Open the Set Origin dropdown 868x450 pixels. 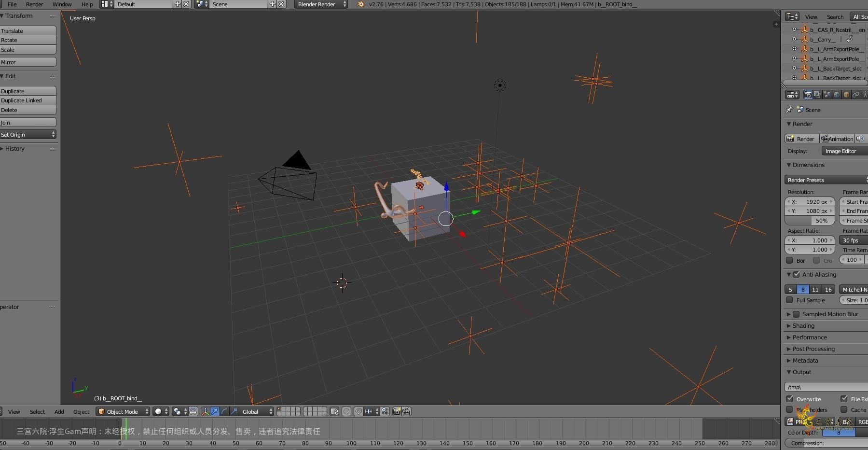(x=28, y=134)
